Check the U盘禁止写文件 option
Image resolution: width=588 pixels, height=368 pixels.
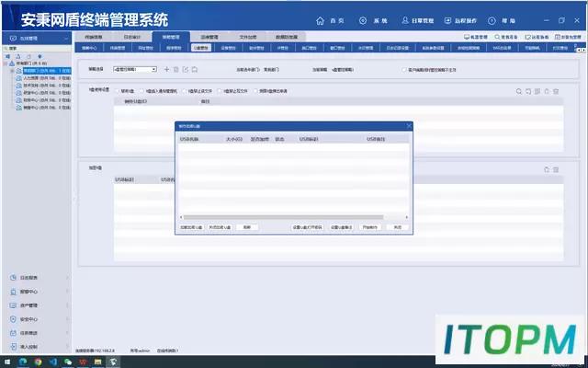click(x=220, y=91)
